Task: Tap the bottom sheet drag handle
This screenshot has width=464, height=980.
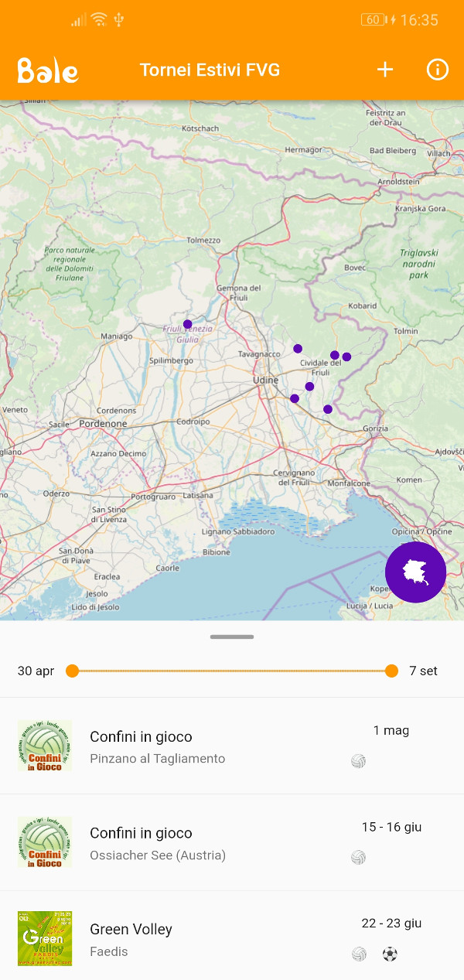Action: pyautogui.click(x=232, y=637)
